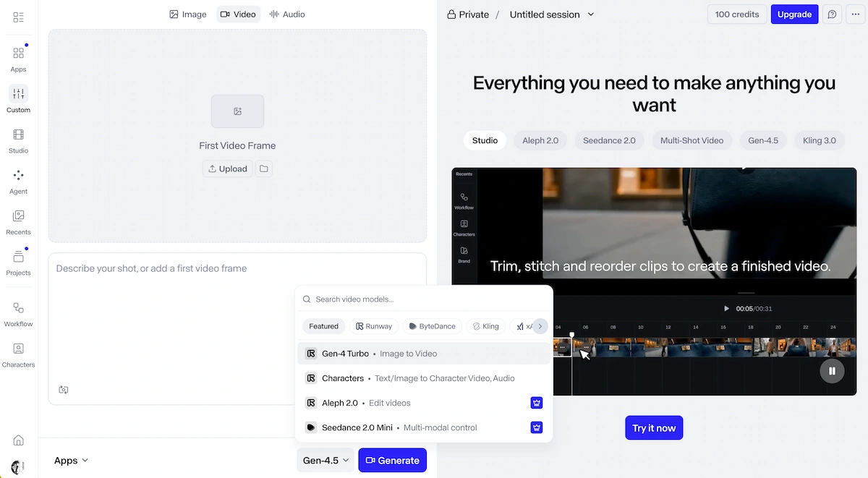Expand the Apps dropdown at bottom
868x478 pixels.
coord(71,461)
